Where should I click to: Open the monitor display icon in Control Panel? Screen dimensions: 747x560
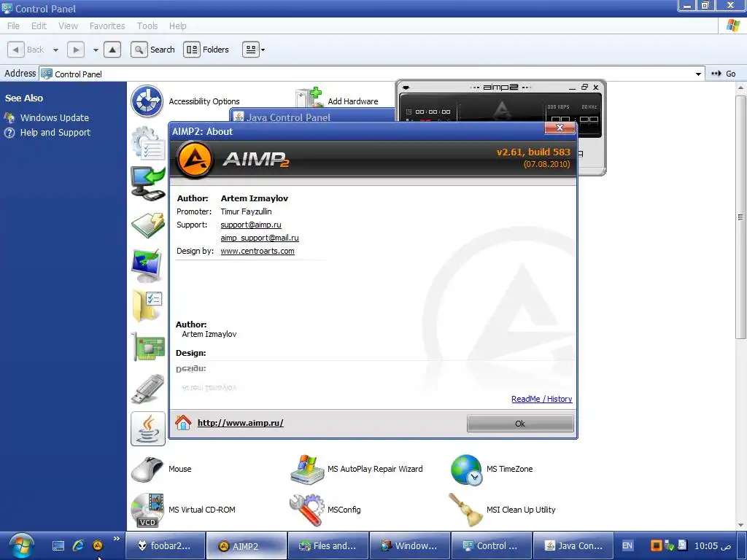[x=147, y=265]
